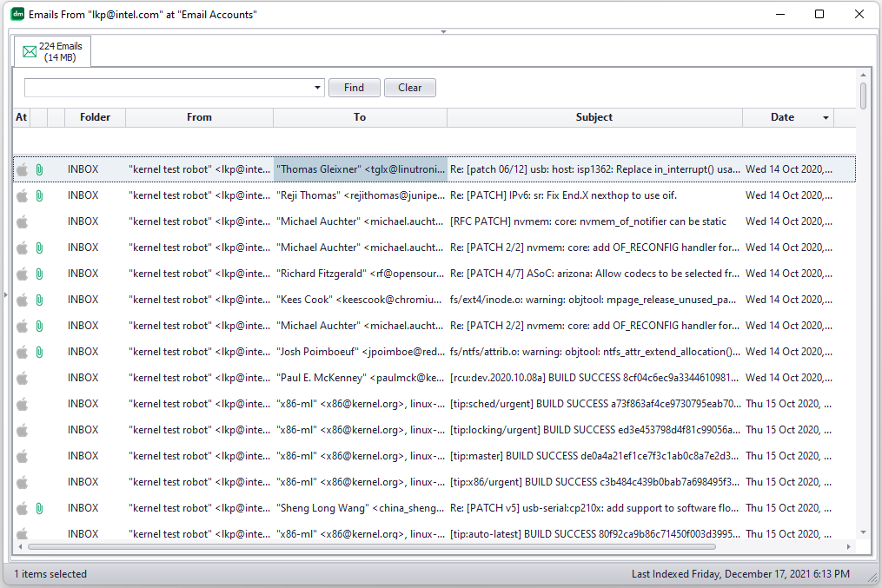
Task: Click inside the search text field
Action: pos(169,88)
